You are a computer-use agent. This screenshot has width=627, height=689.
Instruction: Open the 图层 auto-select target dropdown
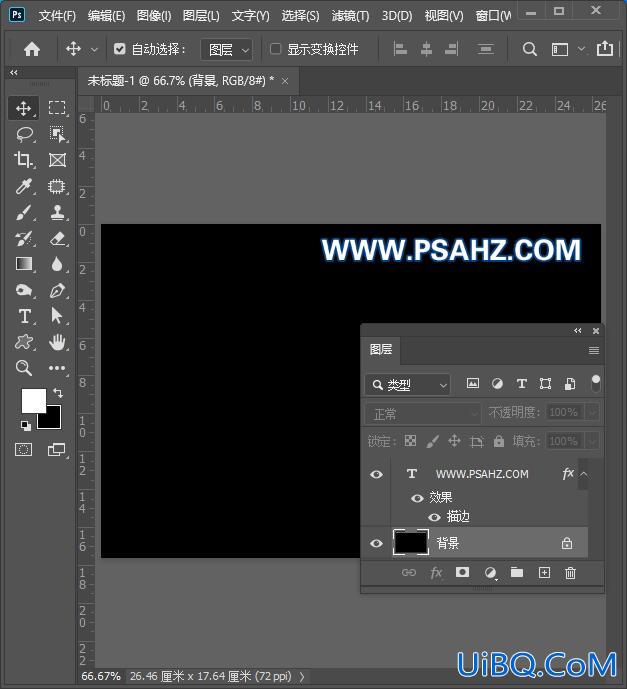click(226, 50)
